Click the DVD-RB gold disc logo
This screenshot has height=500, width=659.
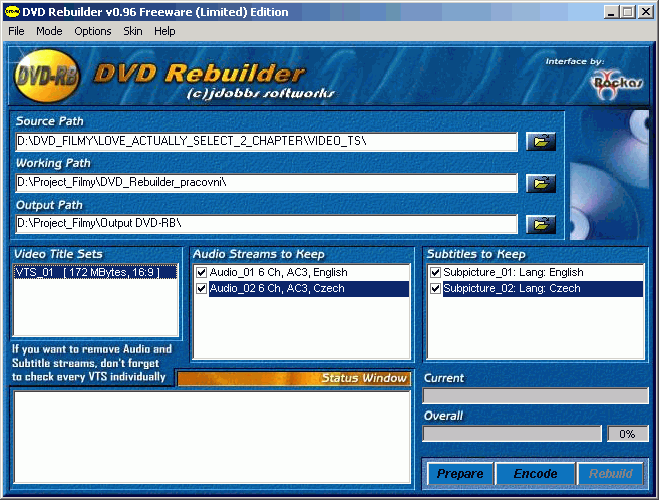click(x=47, y=76)
